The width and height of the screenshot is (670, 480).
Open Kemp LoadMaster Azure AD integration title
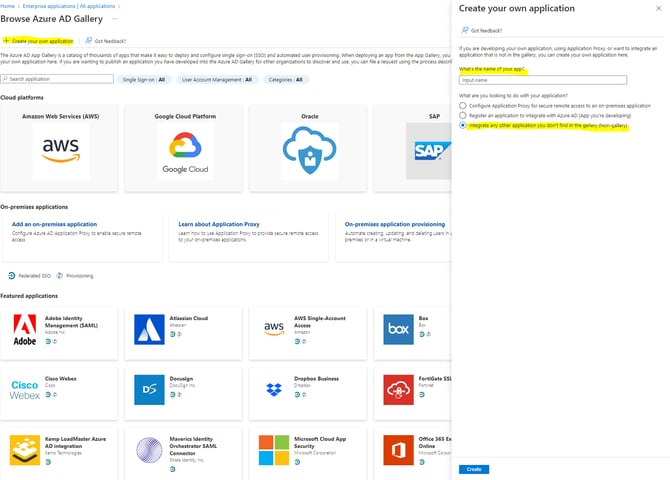point(75,442)
